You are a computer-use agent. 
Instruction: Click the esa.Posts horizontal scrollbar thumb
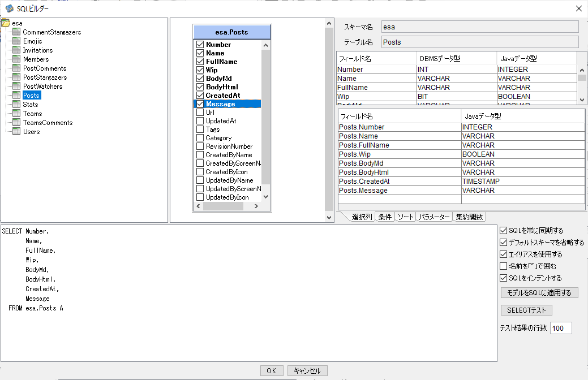click(x=223, y=206)
